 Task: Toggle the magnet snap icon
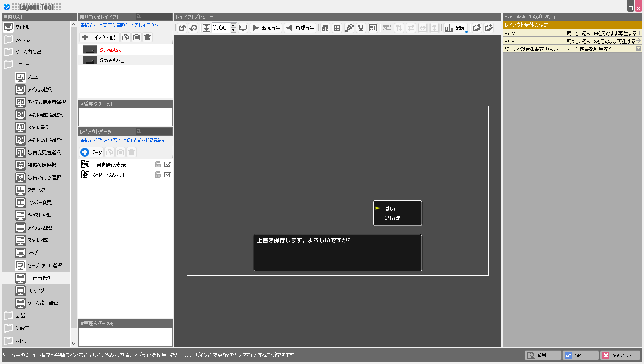(x=325, y=28)
